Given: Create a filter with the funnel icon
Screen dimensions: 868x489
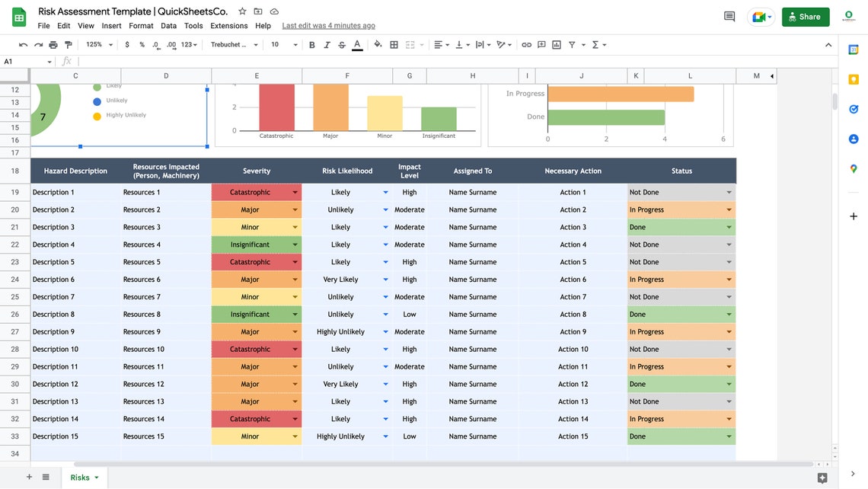Looking at the screenshot, I should coord(572,44).
